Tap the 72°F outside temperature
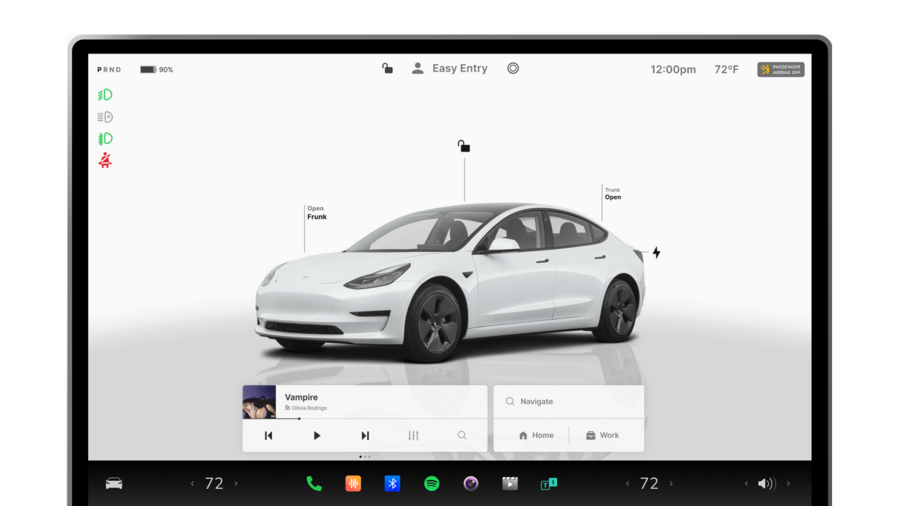 [x=726, y=69]
